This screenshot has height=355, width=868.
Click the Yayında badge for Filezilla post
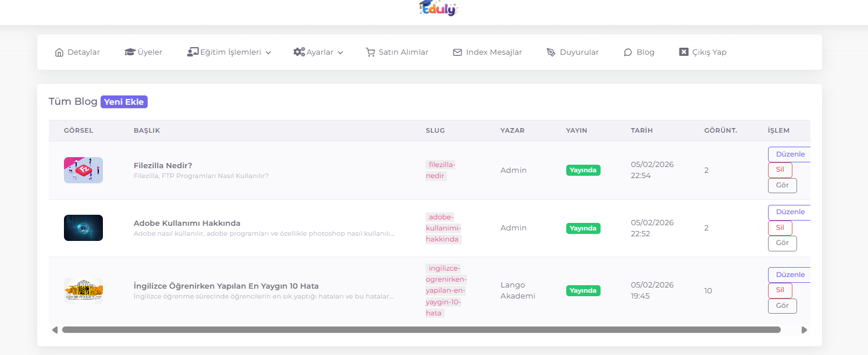[583, 170]
